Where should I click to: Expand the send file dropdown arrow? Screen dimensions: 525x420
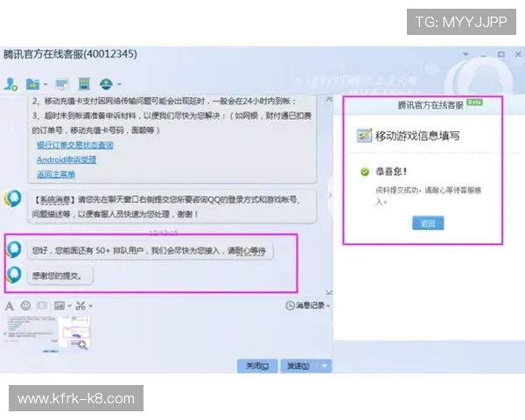pos(45,84)
